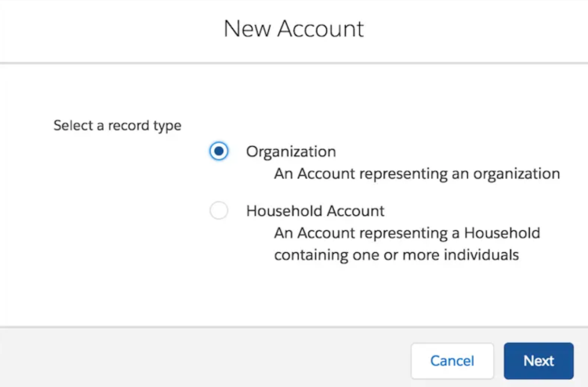Click the Household Account option label
588x387 pixels.
pos(315,211)
